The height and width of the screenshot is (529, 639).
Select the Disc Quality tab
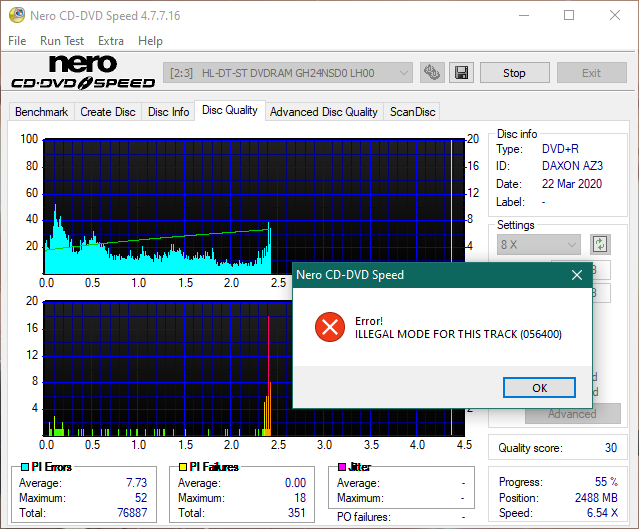[x=230, y=110]
